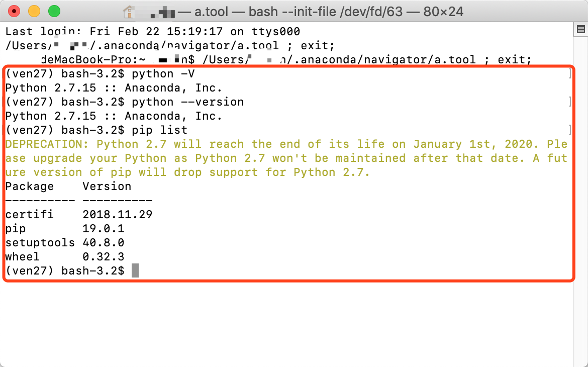Click the red close window button

[15, 11]
